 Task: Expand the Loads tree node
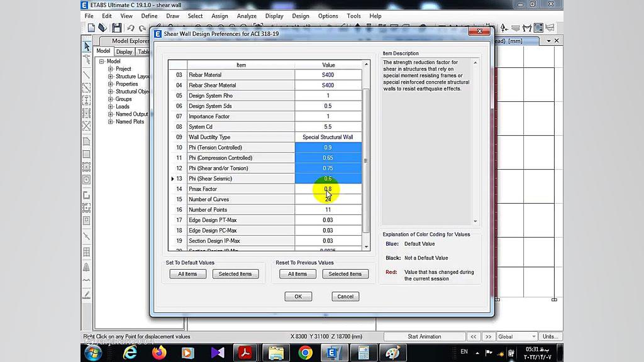110,107
